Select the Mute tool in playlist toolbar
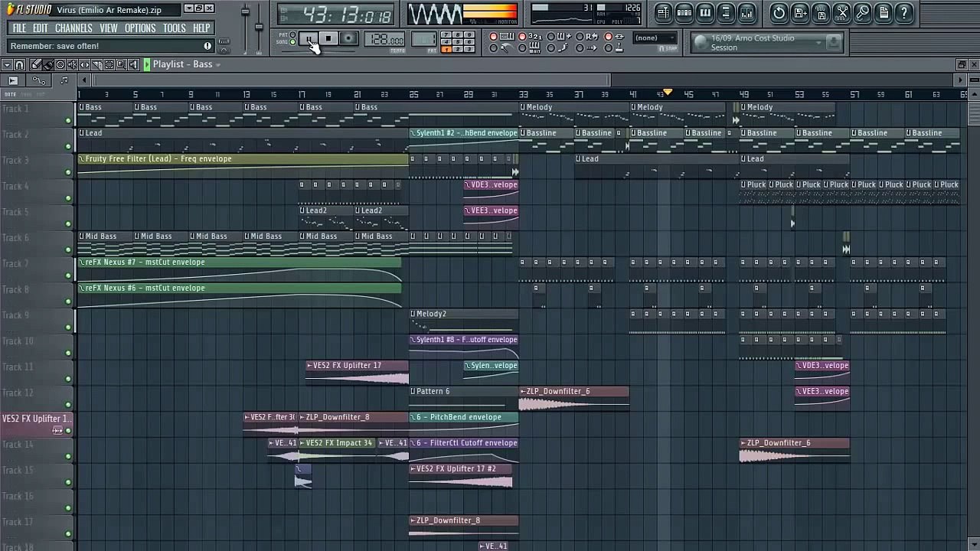Viewport: 980px width, 551px height. 72,65
